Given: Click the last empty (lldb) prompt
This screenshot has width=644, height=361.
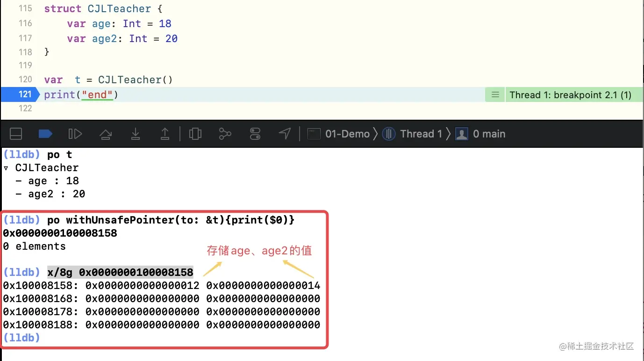Looking at the screenshot, I should 21,338.
